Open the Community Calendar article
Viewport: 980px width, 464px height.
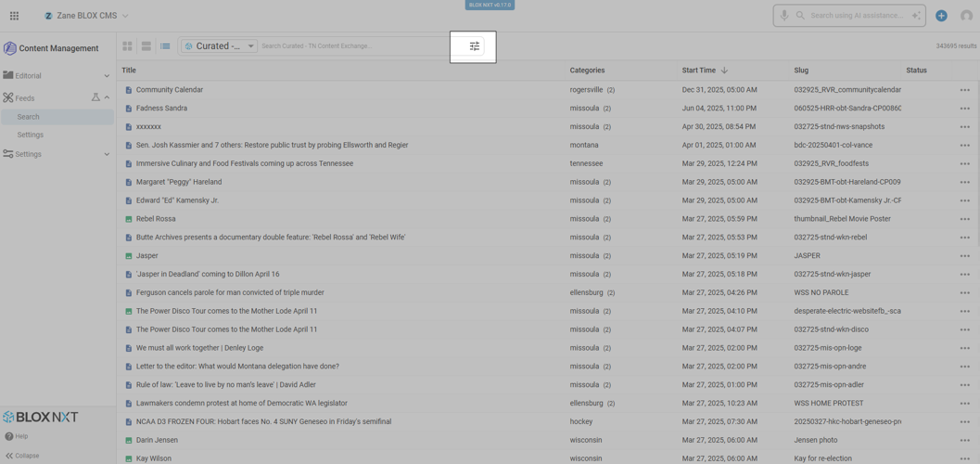point(170,90)
